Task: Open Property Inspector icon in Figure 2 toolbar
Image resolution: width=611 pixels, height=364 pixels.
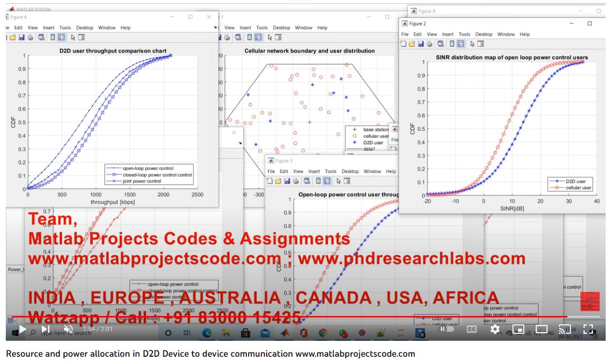Action: pos(481,44)
